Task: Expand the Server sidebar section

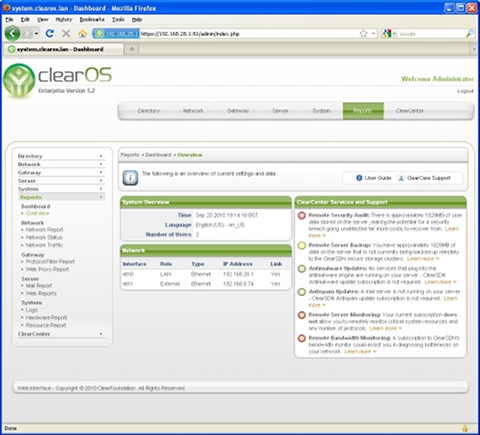Action: coord(61,181)
